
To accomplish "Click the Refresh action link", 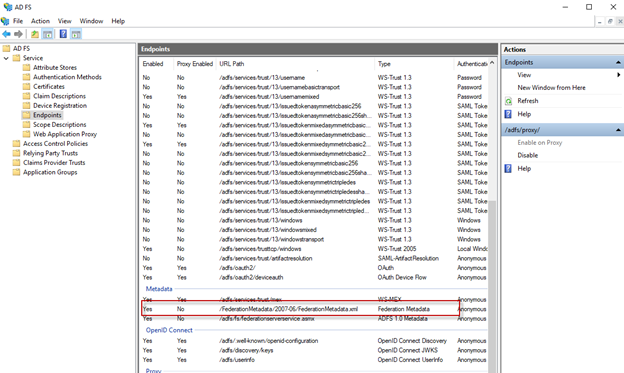I will [x=528, y=101].
